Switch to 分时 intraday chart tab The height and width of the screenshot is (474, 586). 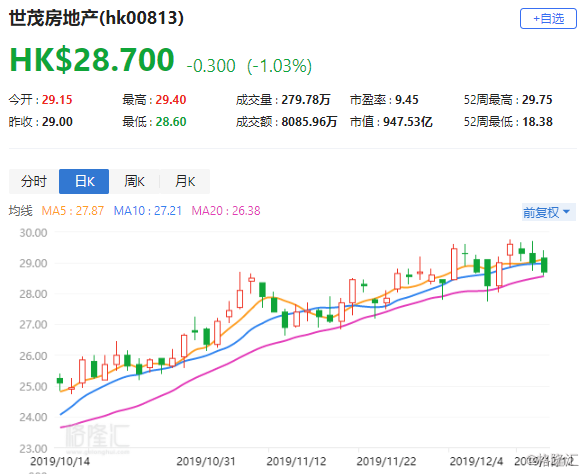tap(34, 181)
